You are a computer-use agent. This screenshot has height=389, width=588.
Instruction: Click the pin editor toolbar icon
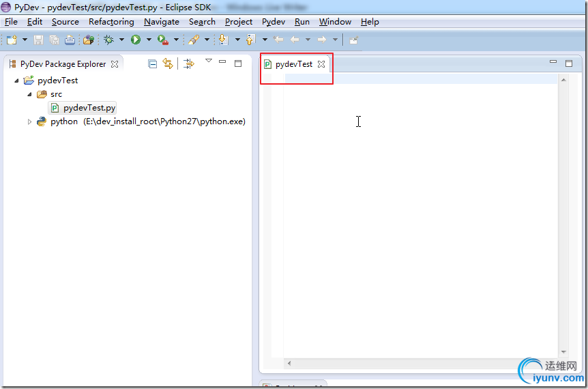pos(353,40)
